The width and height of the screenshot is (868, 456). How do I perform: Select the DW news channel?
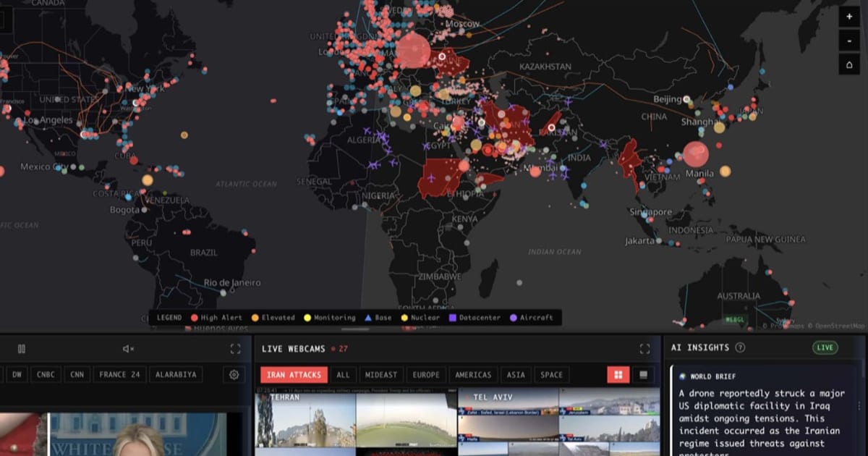[x=17, y=375]
